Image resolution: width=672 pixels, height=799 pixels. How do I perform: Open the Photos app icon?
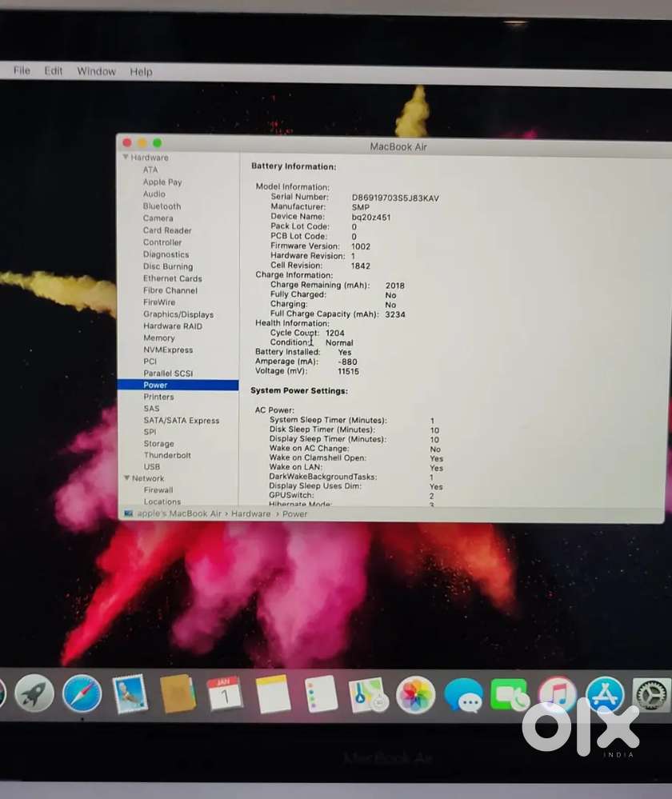tap(415, 694)
